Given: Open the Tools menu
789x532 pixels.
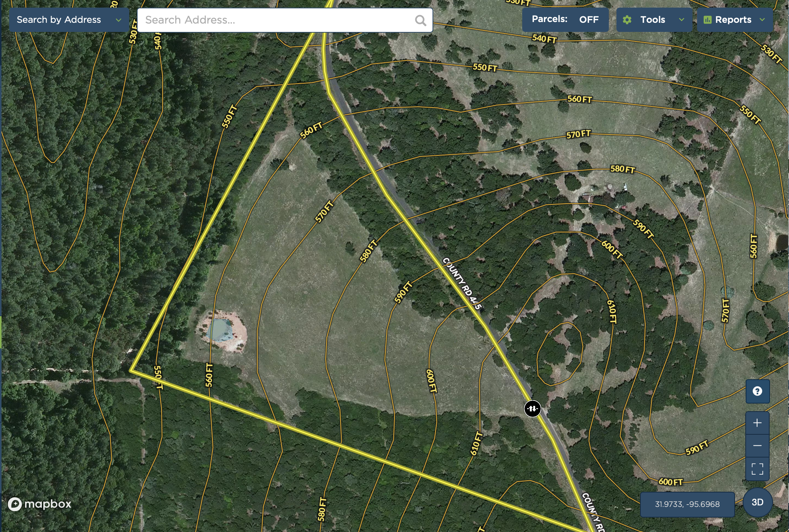Looking at the screenshot, I should (x=653, y=20).
